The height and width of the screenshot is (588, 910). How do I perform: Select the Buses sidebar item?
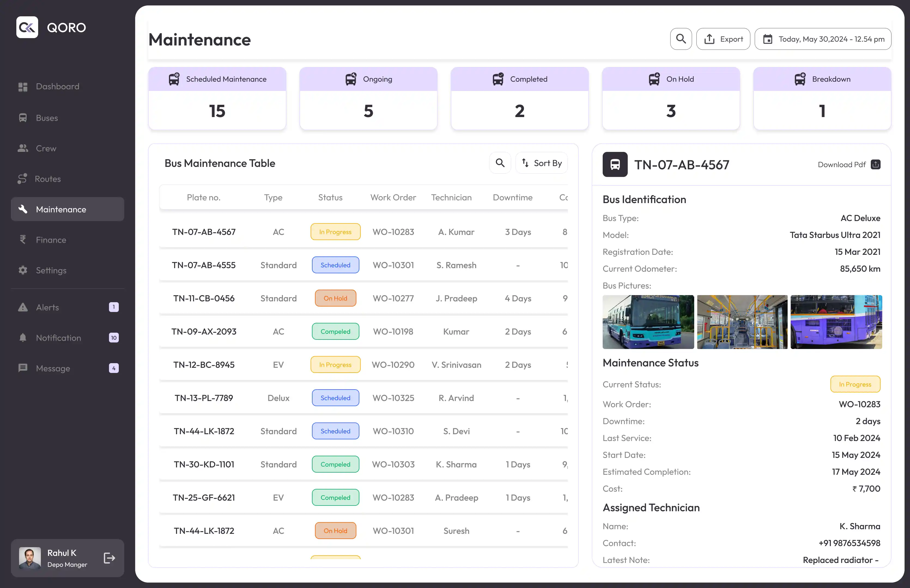click(47, 118)
